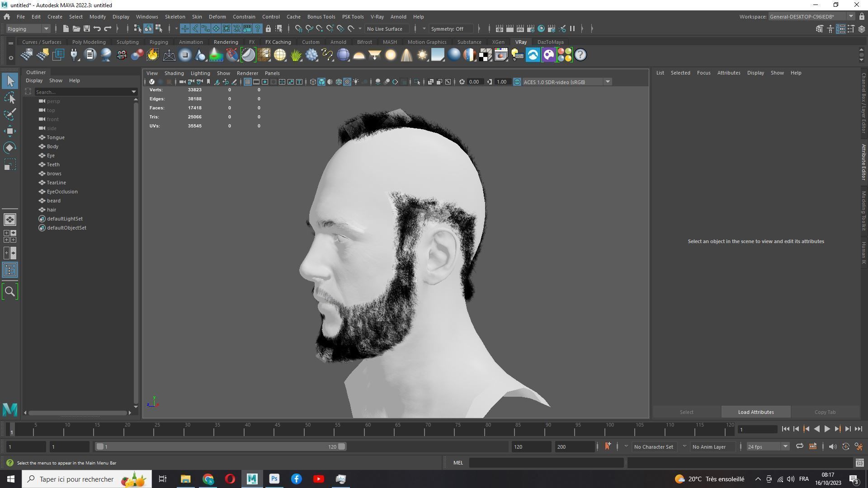Open No Anim Layer dropdown
868x488 pixels.
coord(712,446)
